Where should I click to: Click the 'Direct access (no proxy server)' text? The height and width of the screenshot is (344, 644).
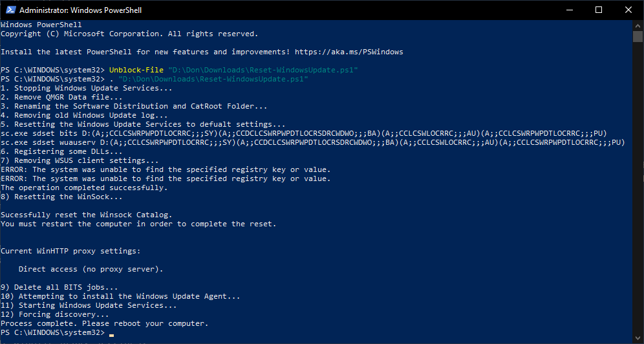[x=91, y=269]
